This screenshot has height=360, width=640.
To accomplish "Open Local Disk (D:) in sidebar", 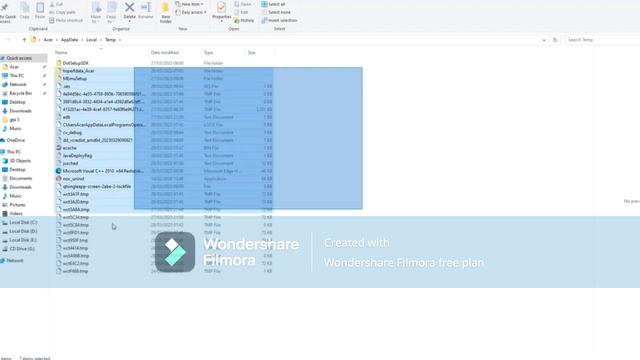I will point(24,231).
